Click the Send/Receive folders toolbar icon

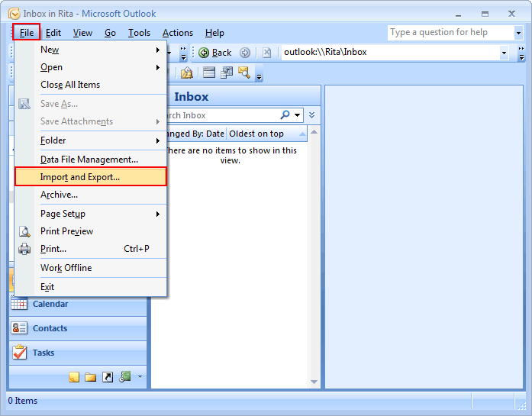point(227,73)
